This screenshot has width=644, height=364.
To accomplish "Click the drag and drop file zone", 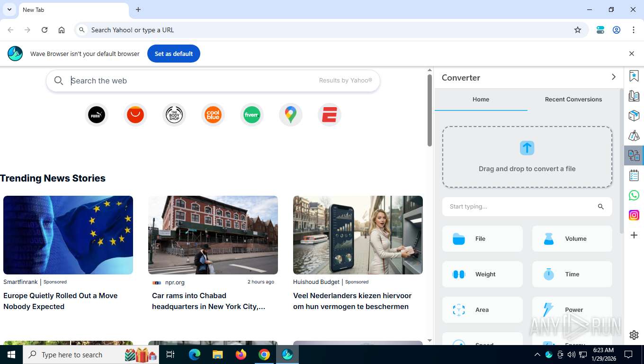I will (527, 157).
